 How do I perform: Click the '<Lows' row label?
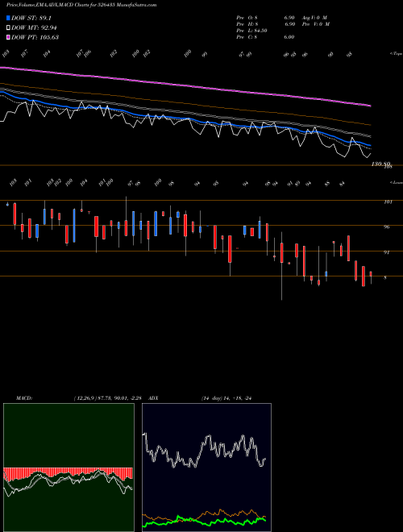pyautogui.click(x=396, y=182)
